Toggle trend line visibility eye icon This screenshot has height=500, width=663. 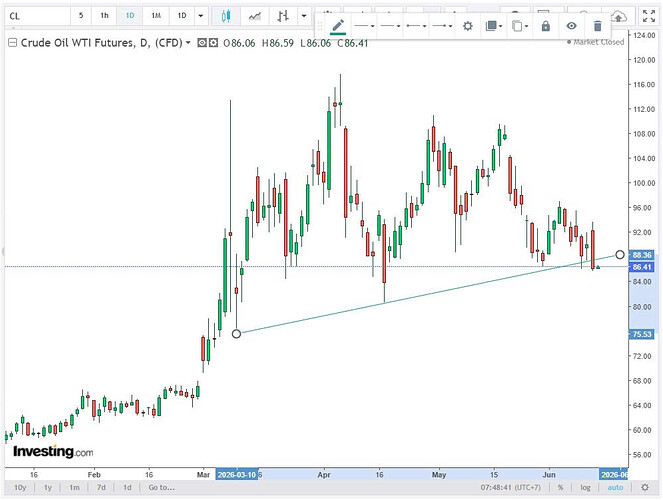coord(571,26)
